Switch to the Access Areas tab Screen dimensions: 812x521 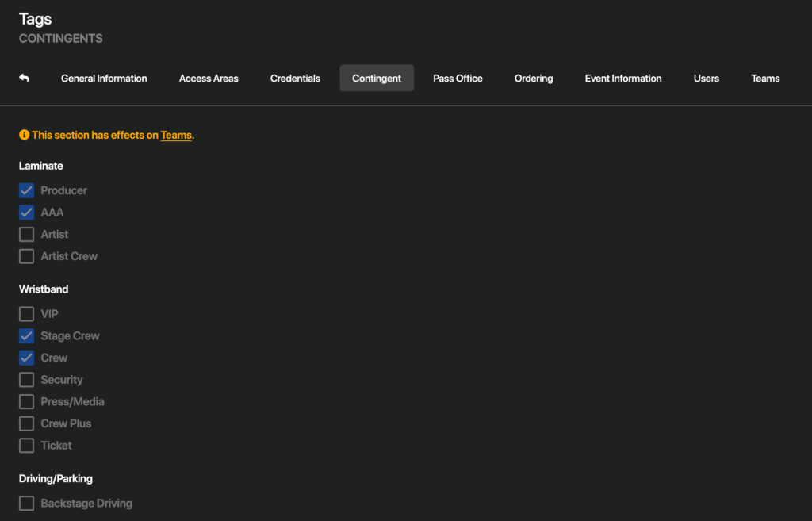(209, 79)
